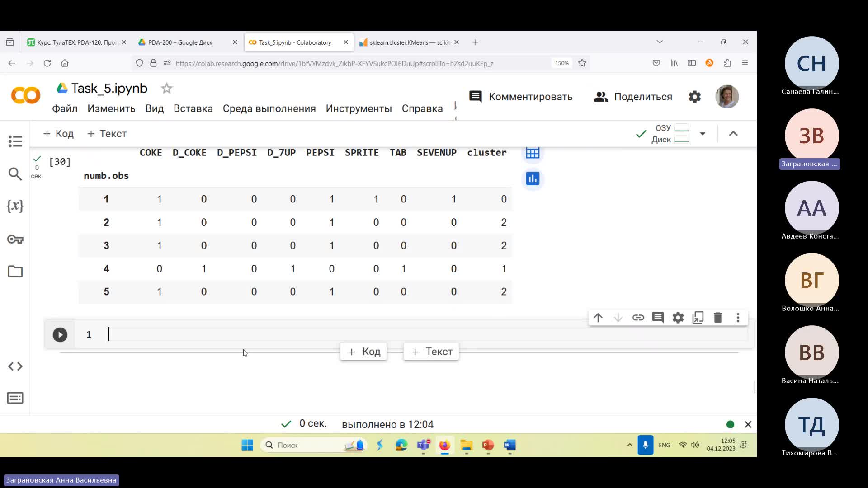Image resolution: width=868 pixels, height=488 pixels.
Task: Insert text cell below via floating Текст button
Action: [x=431, y=352]
